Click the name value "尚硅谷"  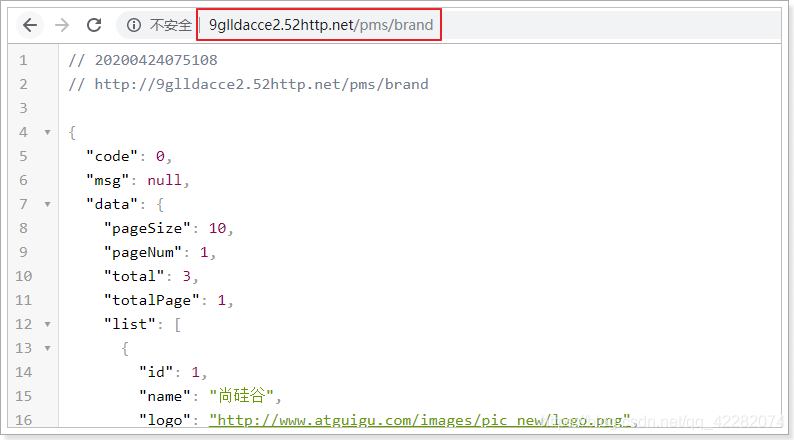tap(242, 395)
